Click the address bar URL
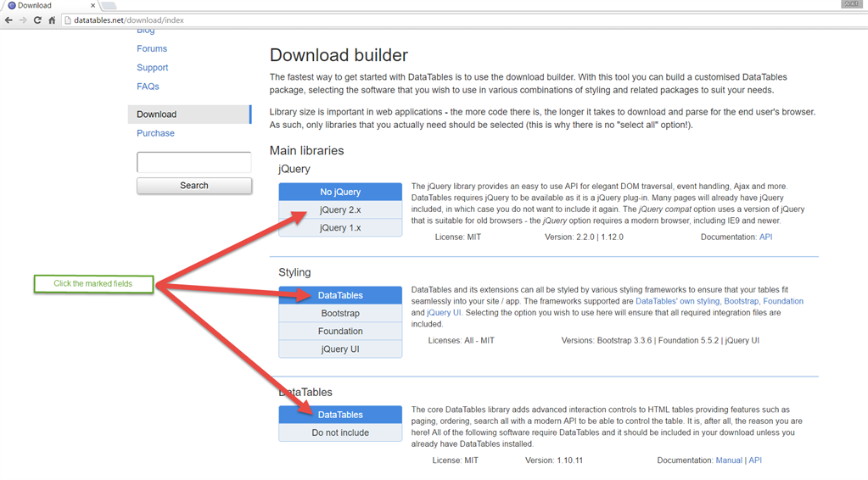This screenshot has width=868, height=480. point(129,20)
